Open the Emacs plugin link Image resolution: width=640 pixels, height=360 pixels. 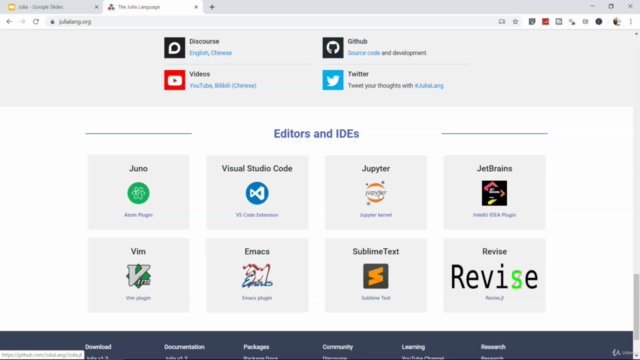[x=257, y=298]
